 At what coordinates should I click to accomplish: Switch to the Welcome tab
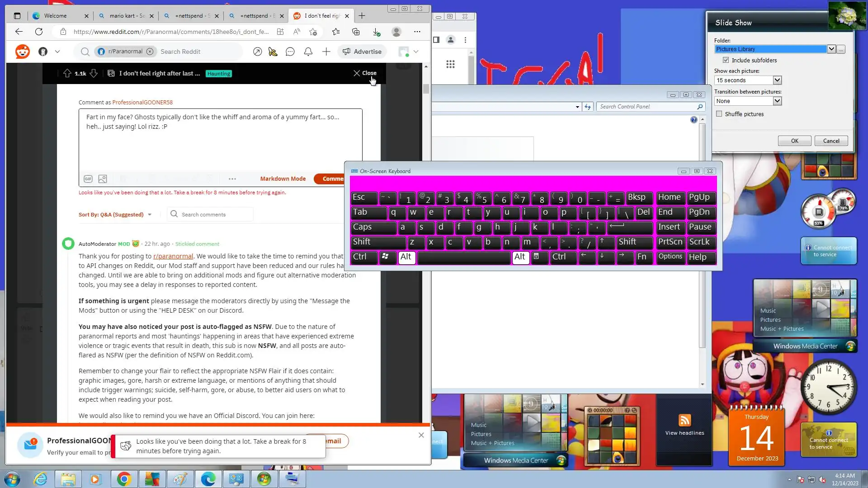[56, 16]
